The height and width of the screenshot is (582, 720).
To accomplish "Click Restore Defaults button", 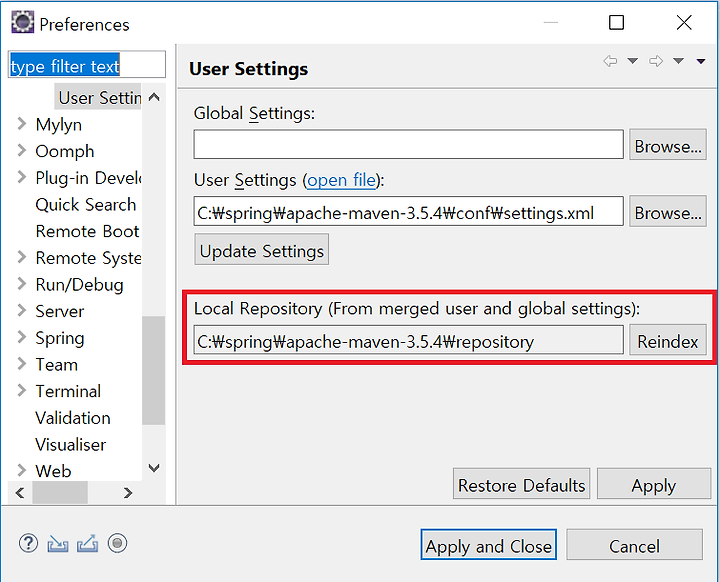I will click(522, 484).
